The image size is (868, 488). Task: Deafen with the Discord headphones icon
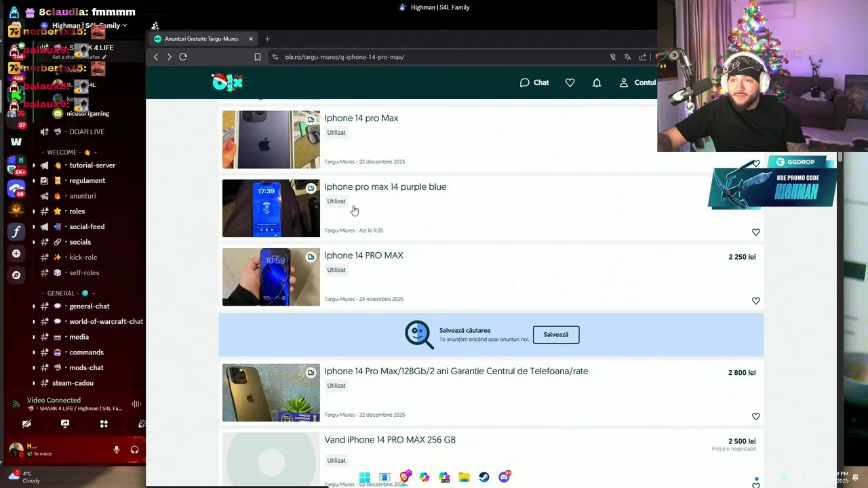134,450
